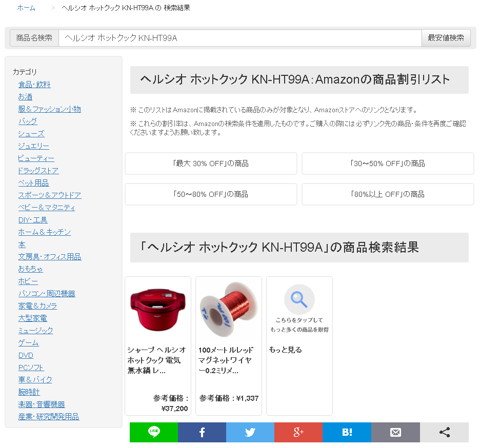Screen dimensions: 480x448
Task: Open the 楽器・音響機器 category
Action: coord(42,404)
